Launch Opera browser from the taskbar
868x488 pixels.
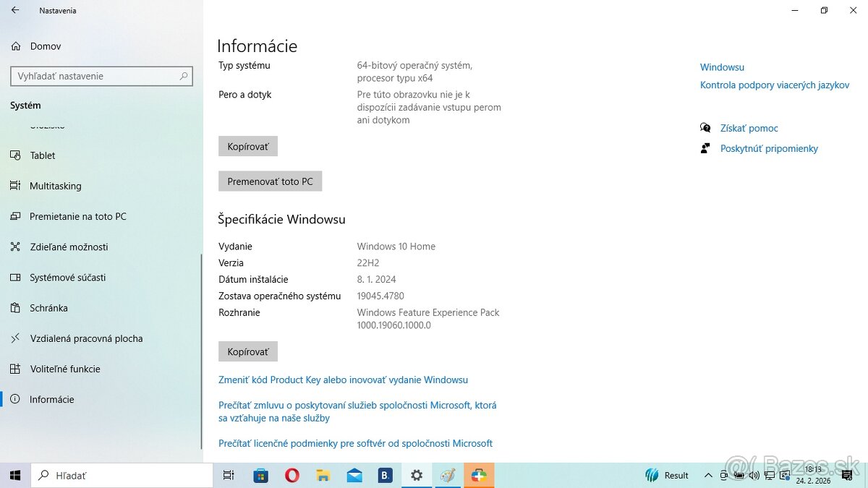292,475
